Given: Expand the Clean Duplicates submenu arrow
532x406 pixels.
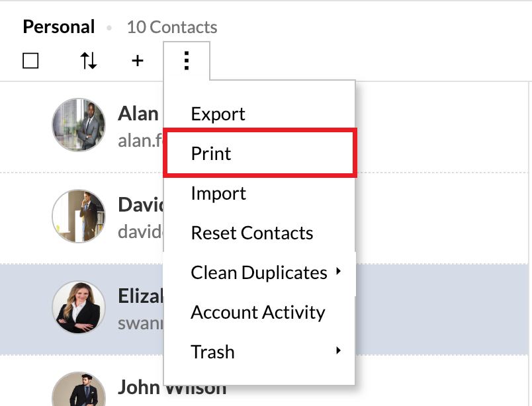Looking at the screenshot, I should point(339,271).
